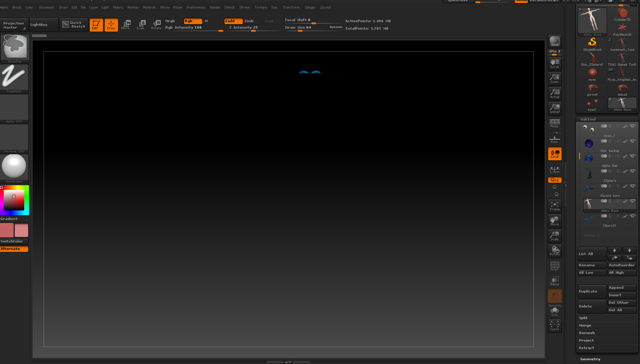Click the Projection Master button
Image resolution: width=640 pixels, height=364 pixels.
click(14, 25)
